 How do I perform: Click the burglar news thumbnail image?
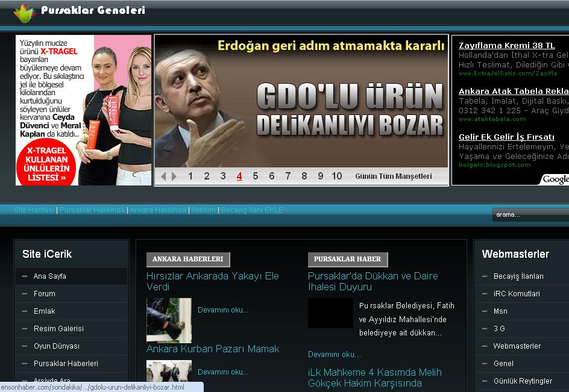tap(169, 320)
